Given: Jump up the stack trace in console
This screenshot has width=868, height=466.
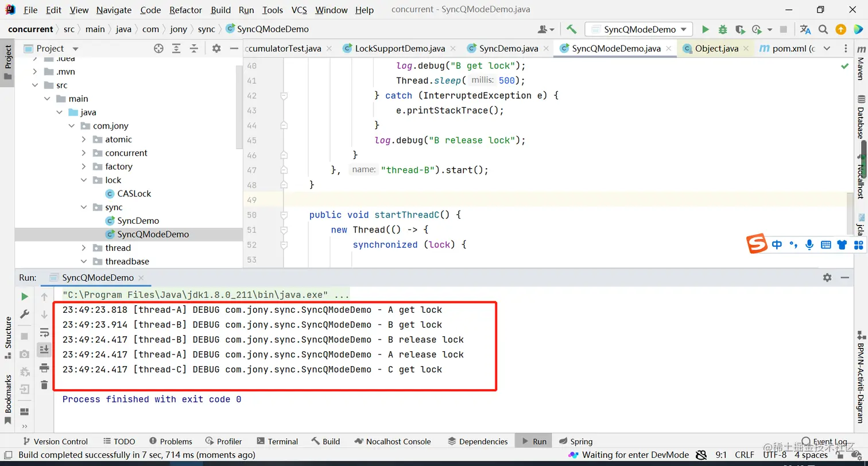Looking at the screenshot, I should coord(44,297).
